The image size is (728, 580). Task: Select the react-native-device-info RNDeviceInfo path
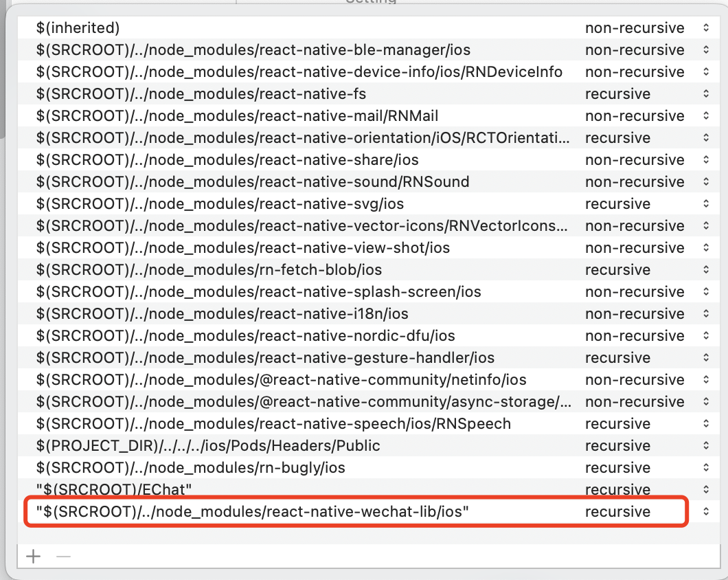click(x=299, y=72)
